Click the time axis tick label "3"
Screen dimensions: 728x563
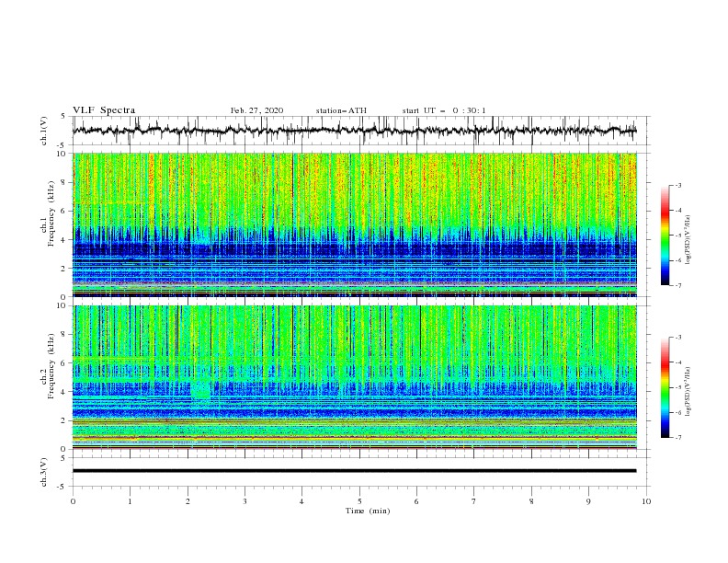245,501
